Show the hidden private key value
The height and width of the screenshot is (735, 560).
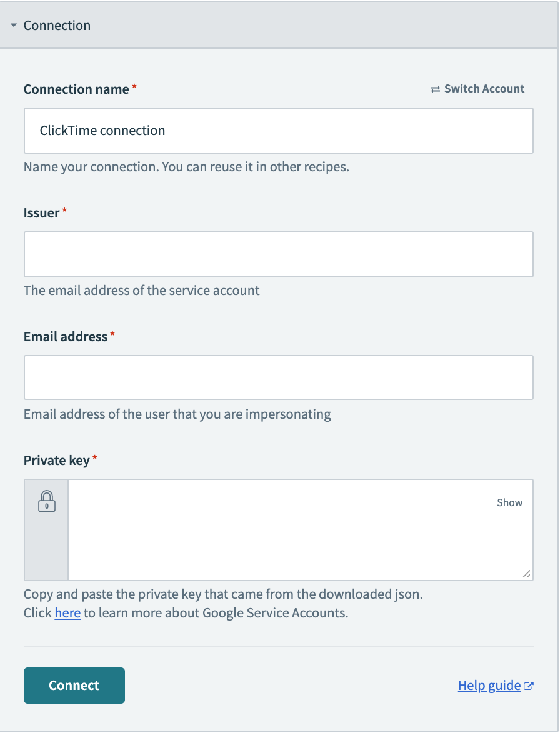[x=509, y=502]
